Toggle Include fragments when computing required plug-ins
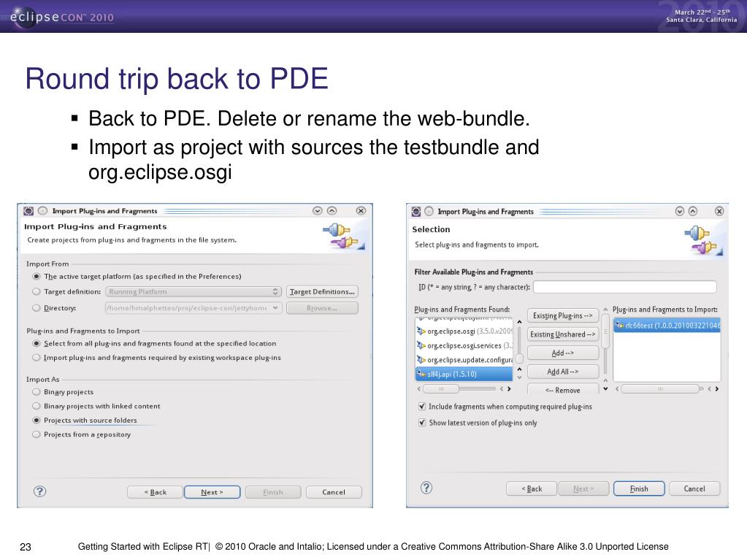The image size is (747, 560). tap(421, 406)
